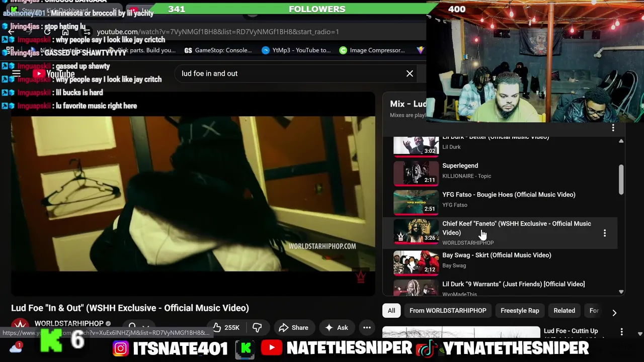
Task: Reload the page with refresh icon
Action: click(x=47, y=32)
